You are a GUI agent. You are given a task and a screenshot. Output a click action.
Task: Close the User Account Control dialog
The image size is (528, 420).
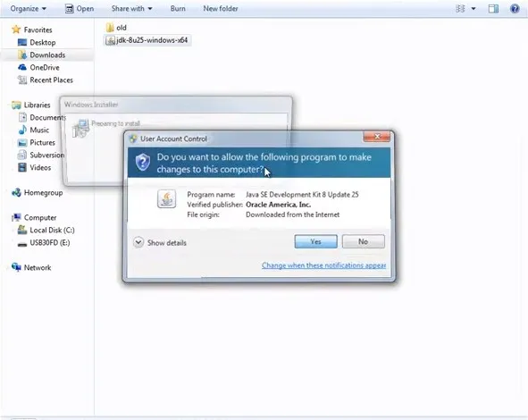tap(377, 137)
